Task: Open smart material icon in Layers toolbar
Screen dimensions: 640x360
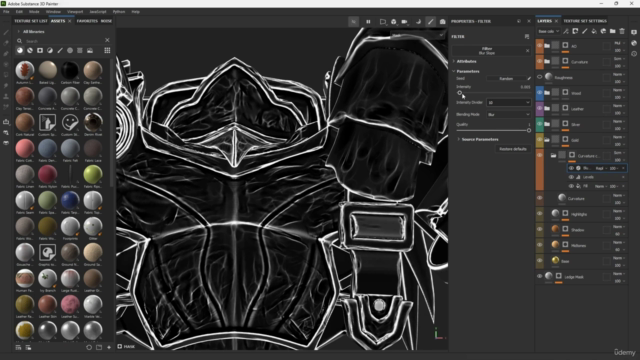Action: tap(603, 31)
